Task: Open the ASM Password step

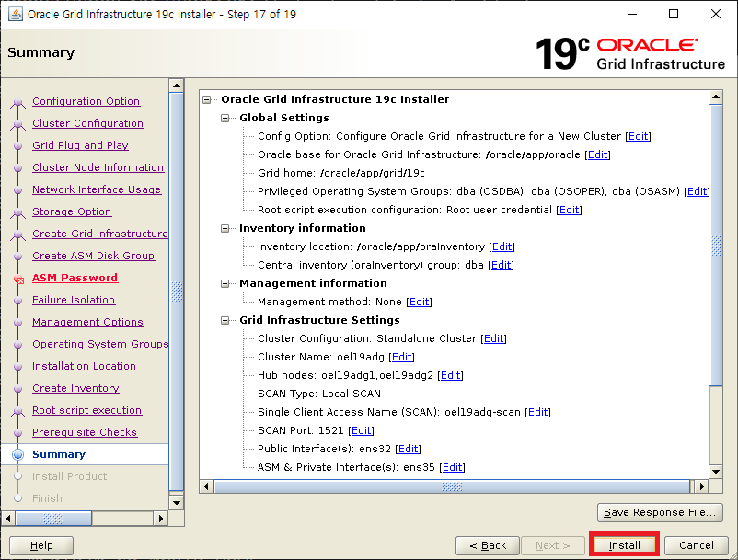Action: click(75, 278)
